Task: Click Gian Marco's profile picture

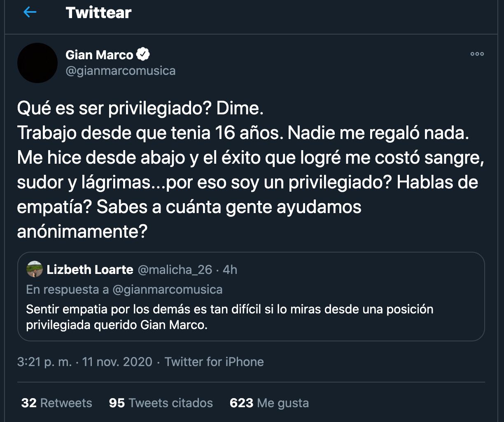Action: coord(37,63)
